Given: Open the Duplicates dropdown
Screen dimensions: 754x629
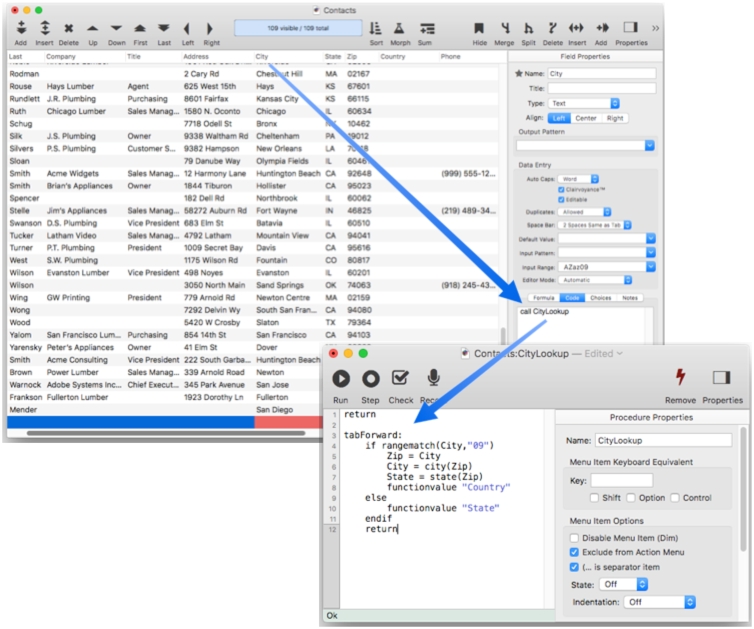Looking at the screenshot, I should (584, 212).
